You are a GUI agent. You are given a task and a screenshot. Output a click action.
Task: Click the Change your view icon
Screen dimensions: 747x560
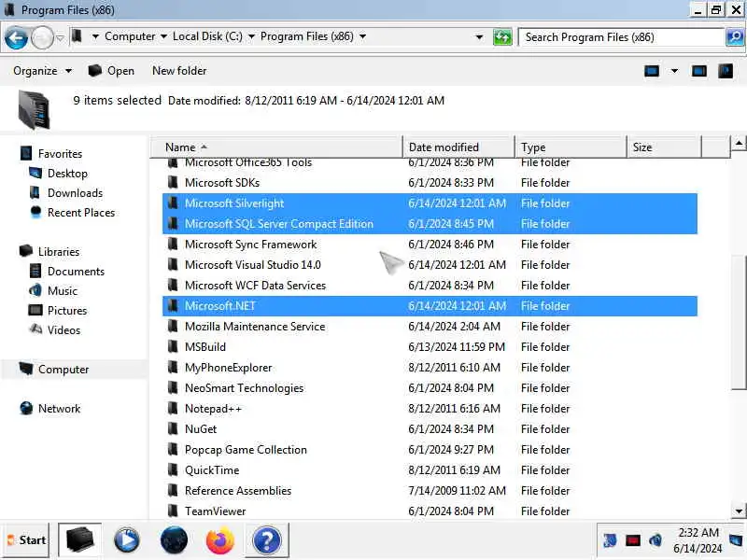pos(651,71)
